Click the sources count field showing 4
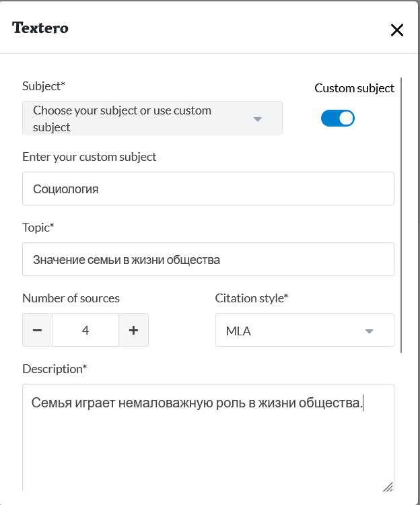Viewport: 420px width, 505px height. (x=85, y=330)
